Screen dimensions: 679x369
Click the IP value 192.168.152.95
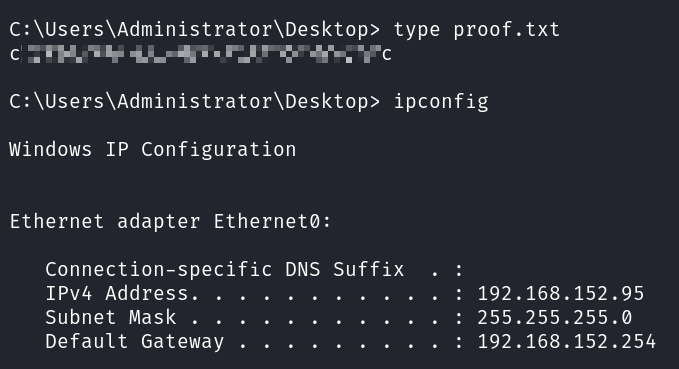(561, 294)
